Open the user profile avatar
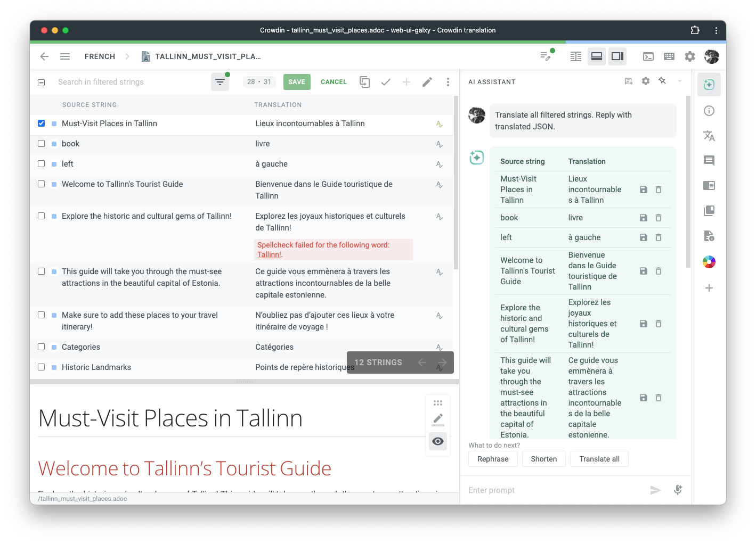The width and height of the screenshot is (756, 544). coord(712,56)
